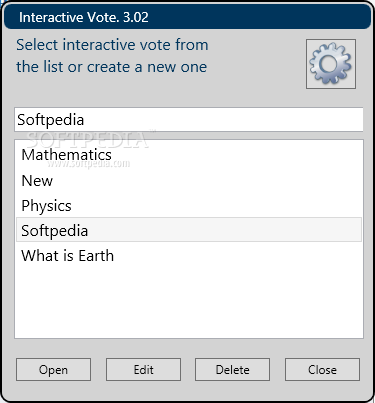
Task: Choose Physics from the vote list
Action: click(x=189, y=206)
